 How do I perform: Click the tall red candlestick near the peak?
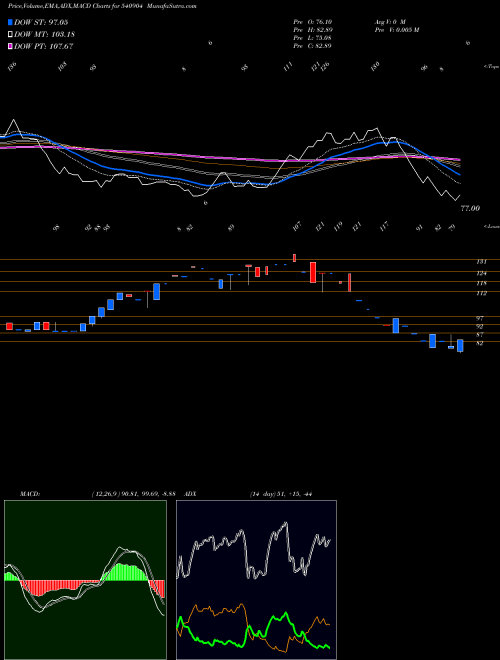pyautogui.click(x=313, y=272)
